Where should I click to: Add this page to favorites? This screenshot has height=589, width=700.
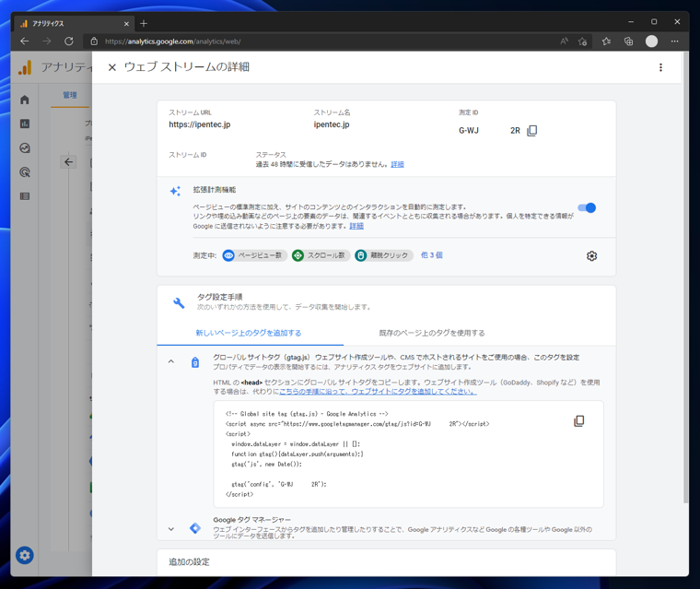[x=582, y=41]
